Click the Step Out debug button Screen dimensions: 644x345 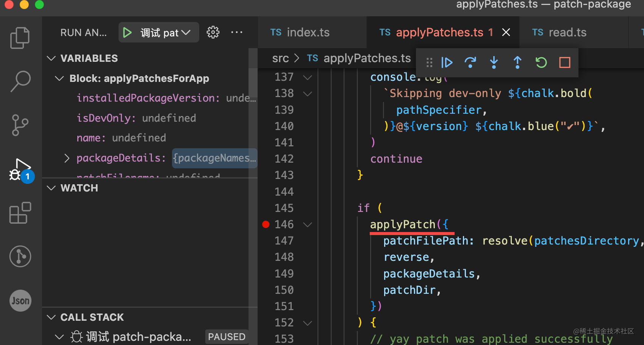[517, 63]
